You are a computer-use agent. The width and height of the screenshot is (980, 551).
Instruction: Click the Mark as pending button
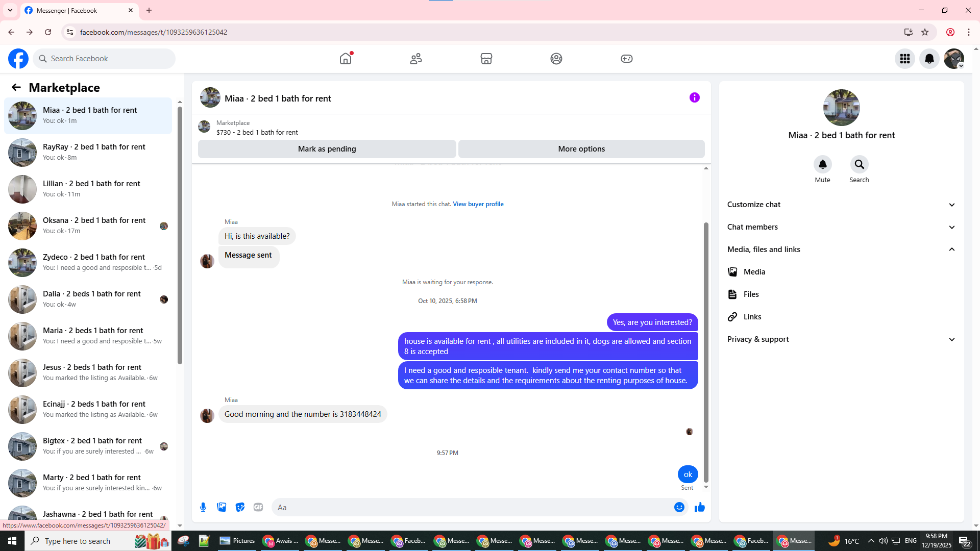point(327,149)
